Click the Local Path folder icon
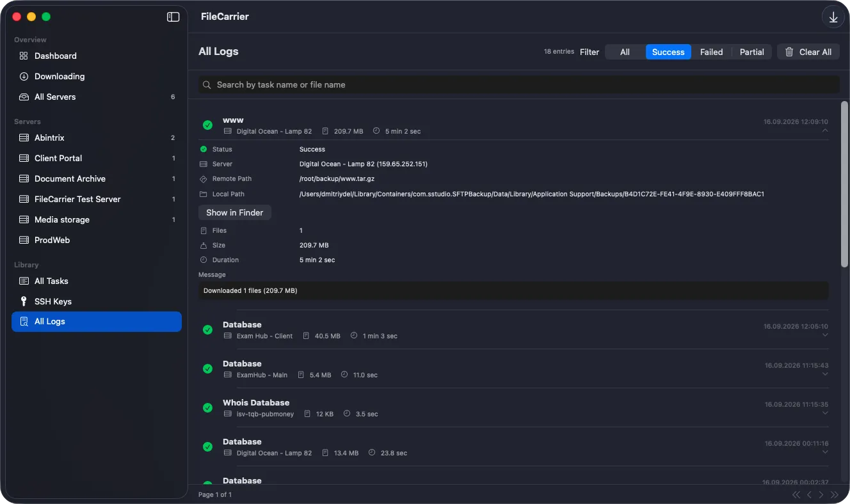The height and width of the screenshot is (504, 850). [x=204, y=194]
